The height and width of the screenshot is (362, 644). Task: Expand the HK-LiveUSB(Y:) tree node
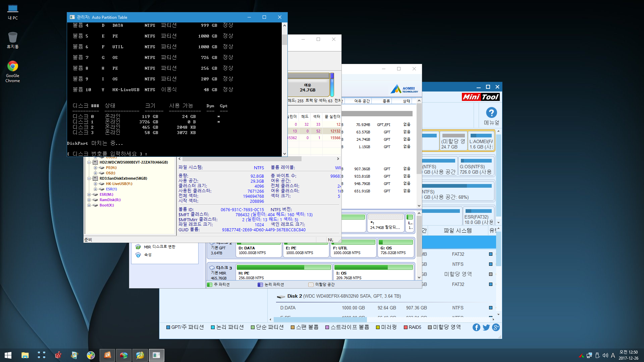click(x=95, y=184)
